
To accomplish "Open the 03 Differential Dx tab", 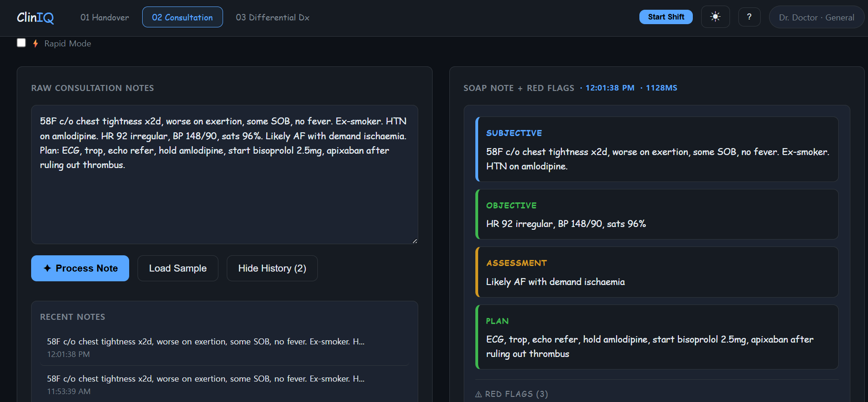I will [273, 17].
